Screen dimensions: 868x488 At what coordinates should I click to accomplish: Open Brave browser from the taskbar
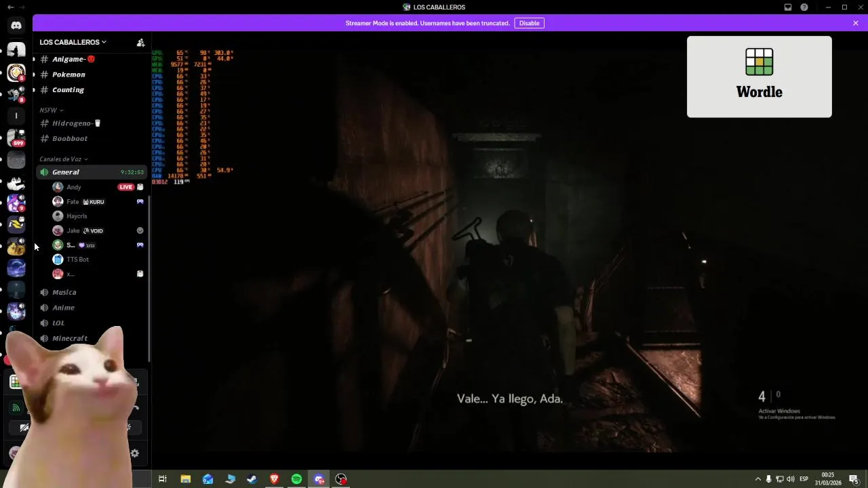(274, 479)
